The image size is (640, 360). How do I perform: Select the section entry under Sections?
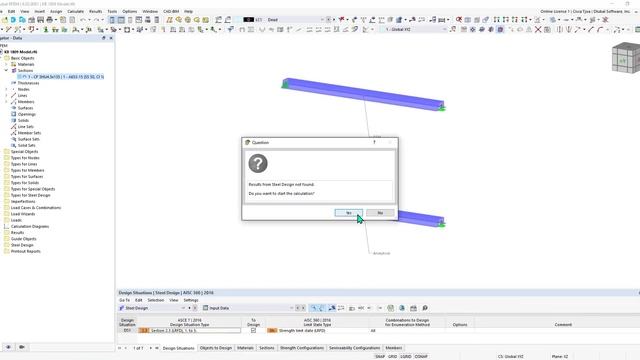[x=60, y=77]
